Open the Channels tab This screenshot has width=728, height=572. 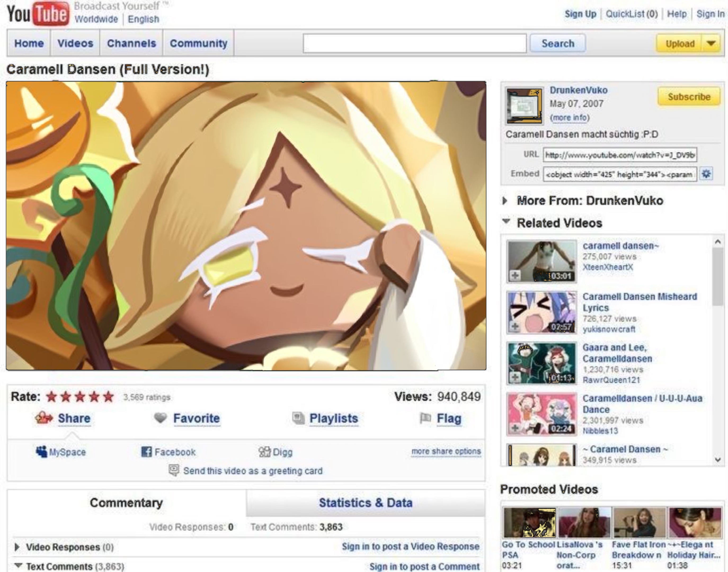tap(131, 43)
